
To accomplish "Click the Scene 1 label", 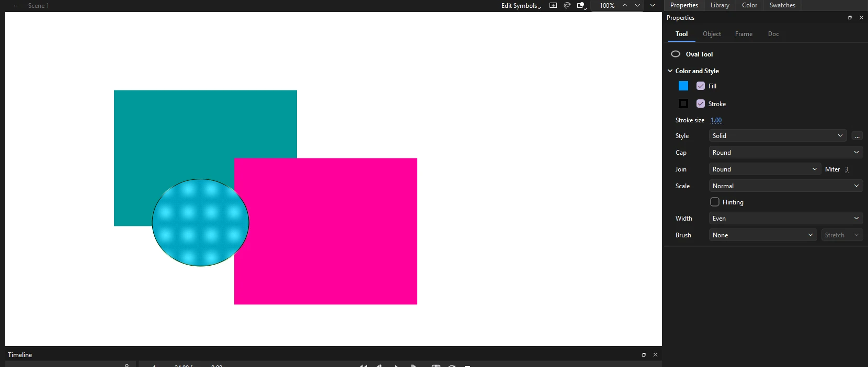I will click(x=39, y=6).
